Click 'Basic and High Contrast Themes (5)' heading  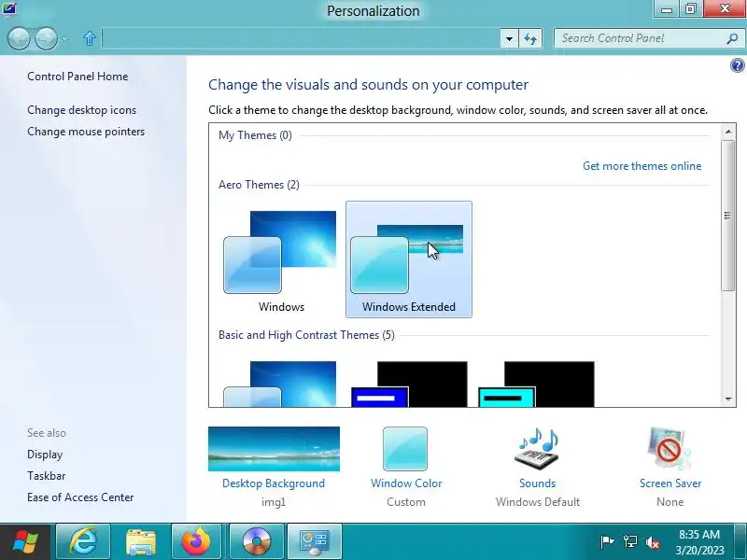[307, 335]
